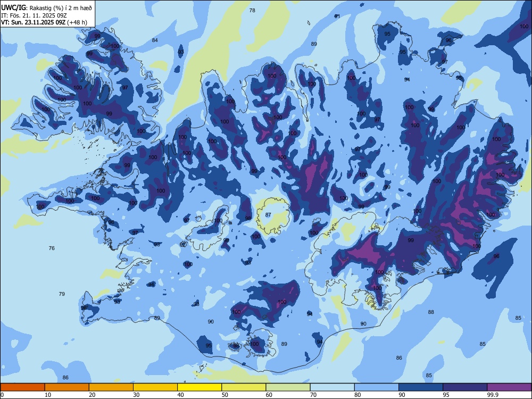Click the legend tick label '50'
The width and height of the screenshot is (532, 399).
coord(225,395)
